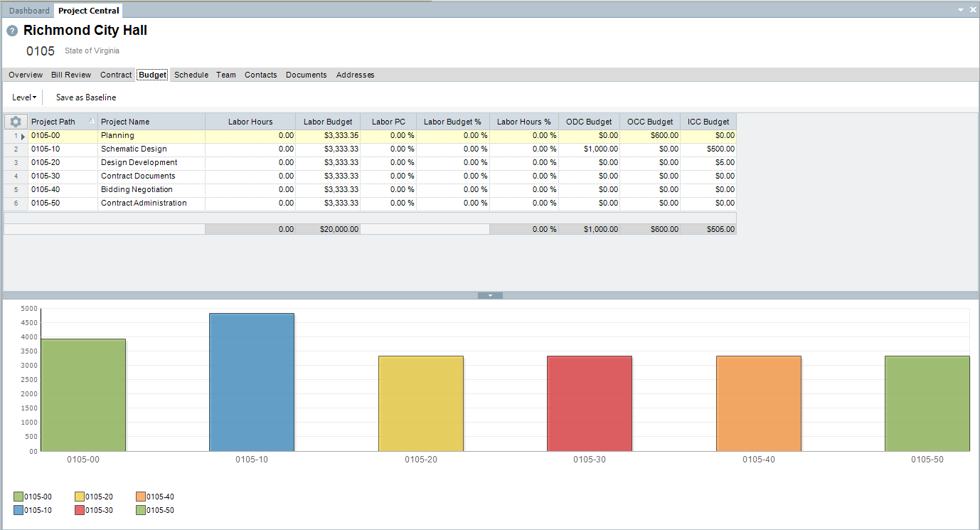Click the OCC Budget column header
This screenshot has width=980, height=530.
pyautogui.click(x=650, y=122)
